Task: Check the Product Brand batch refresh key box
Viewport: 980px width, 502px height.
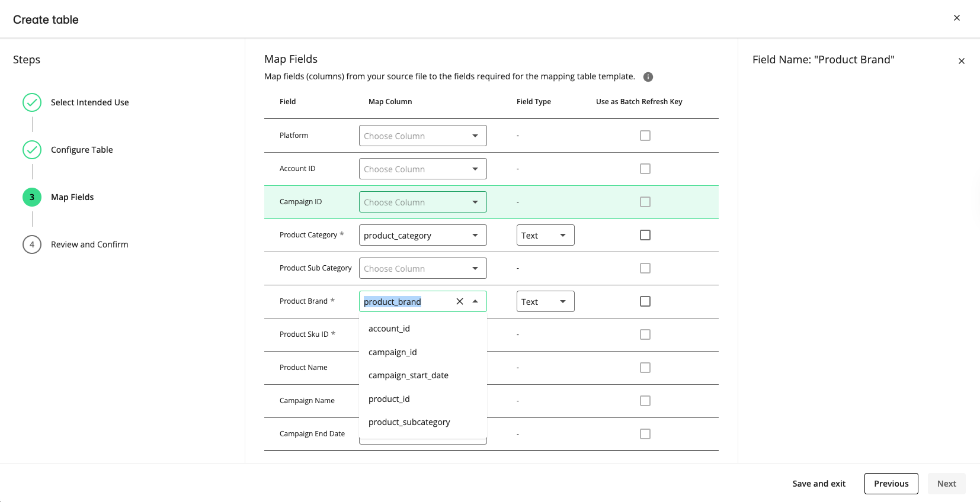Action: (645, 301)
